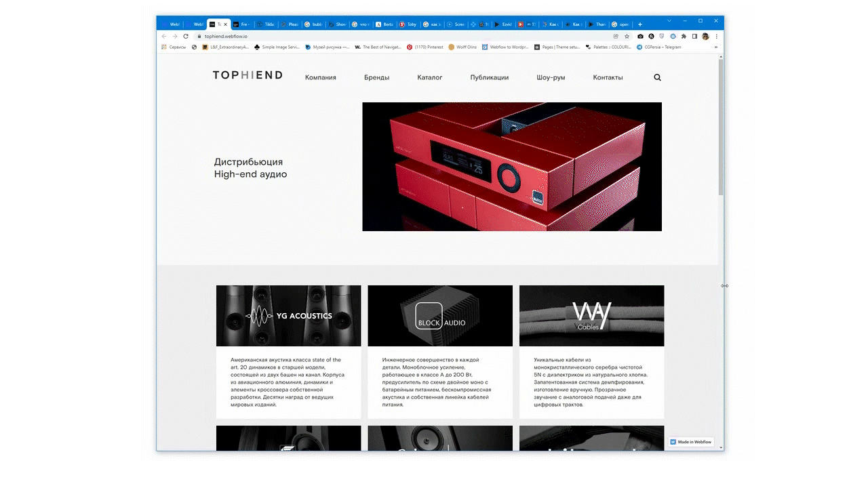Image resolution: width=868 pixels, height=488 pixels.
Task: Open the Wolff Olins bookmark
Action: [x=462, y=47]
